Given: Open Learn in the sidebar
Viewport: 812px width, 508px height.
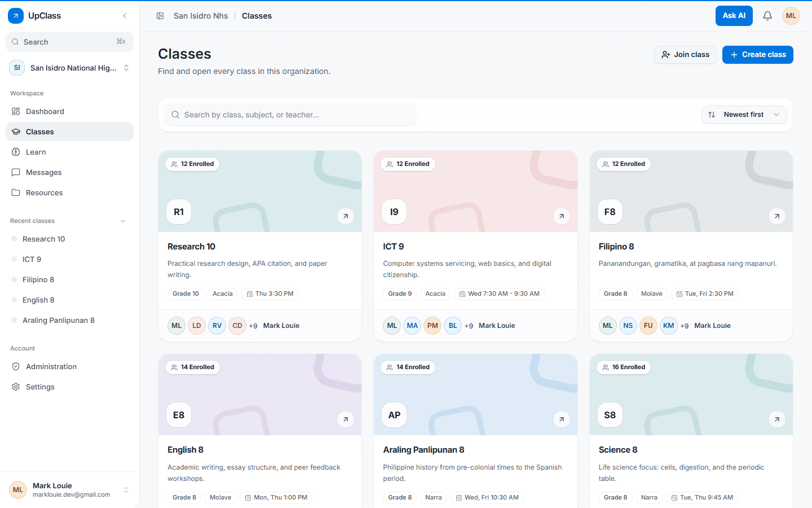Looking at the screenshot, I should [70, 152].
